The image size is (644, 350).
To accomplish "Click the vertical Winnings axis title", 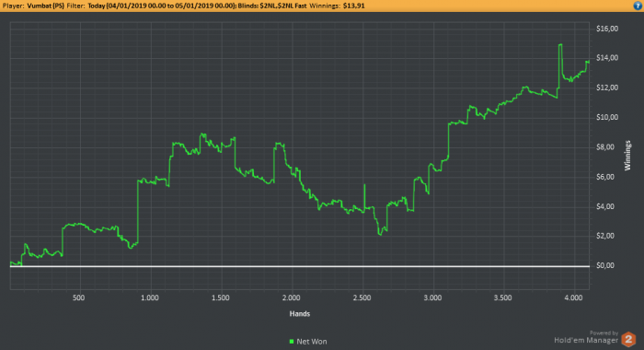I will [x=627, y=156].
